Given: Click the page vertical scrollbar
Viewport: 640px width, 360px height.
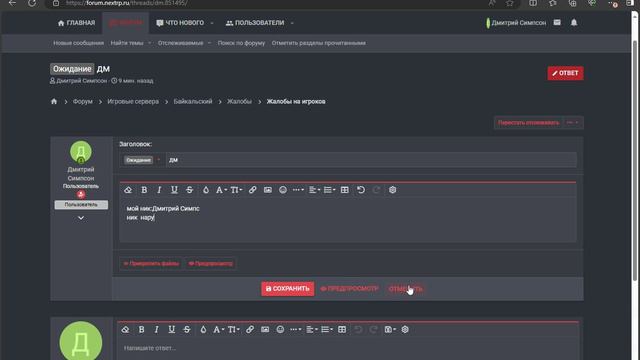Looking at the screenshot, I should pyautogui.click(x=635, y=159).
